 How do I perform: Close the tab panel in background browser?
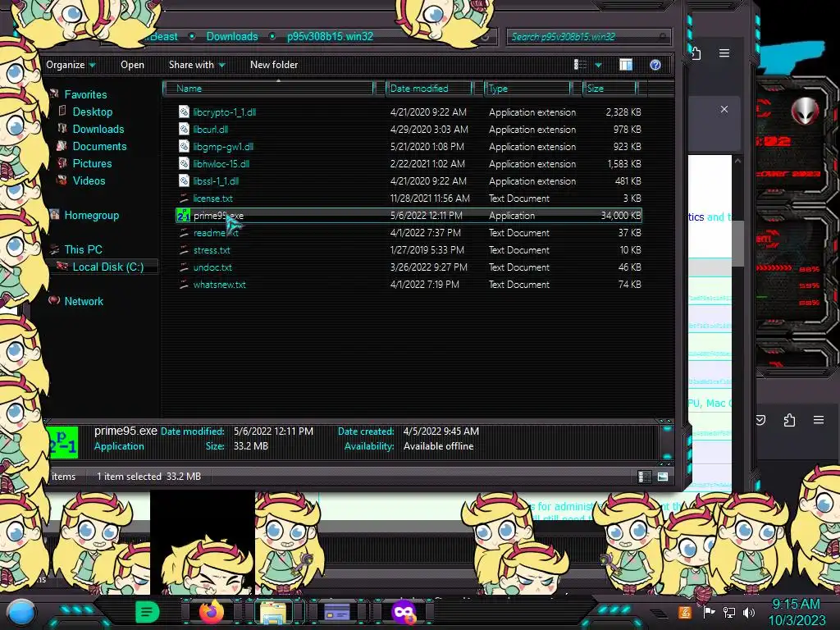(724, 109)
